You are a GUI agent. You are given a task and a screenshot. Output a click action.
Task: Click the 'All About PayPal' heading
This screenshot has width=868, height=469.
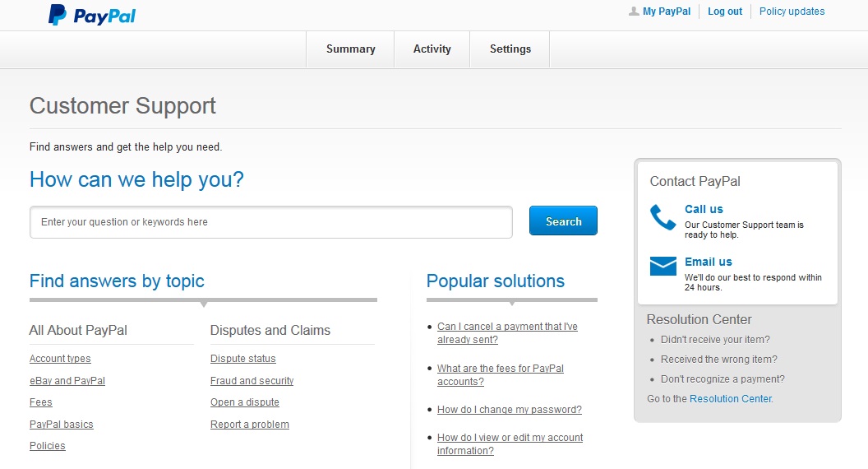[78, 331]
